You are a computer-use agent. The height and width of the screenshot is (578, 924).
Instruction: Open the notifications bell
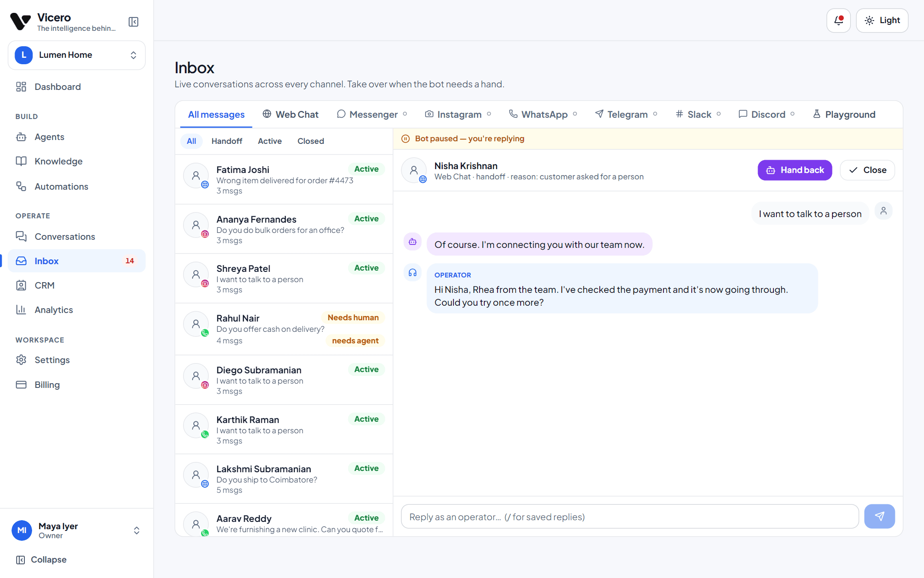pyautogui.click(x=838, y=21)
